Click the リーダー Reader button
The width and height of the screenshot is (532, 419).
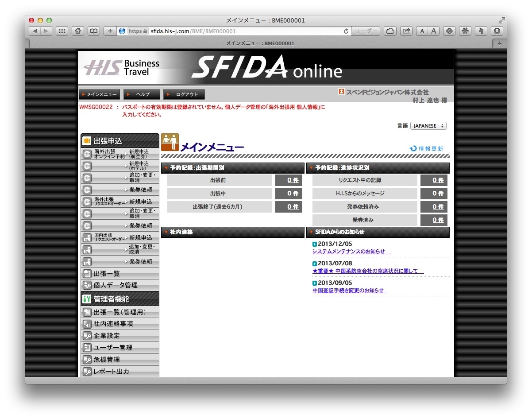click(366, 31)
